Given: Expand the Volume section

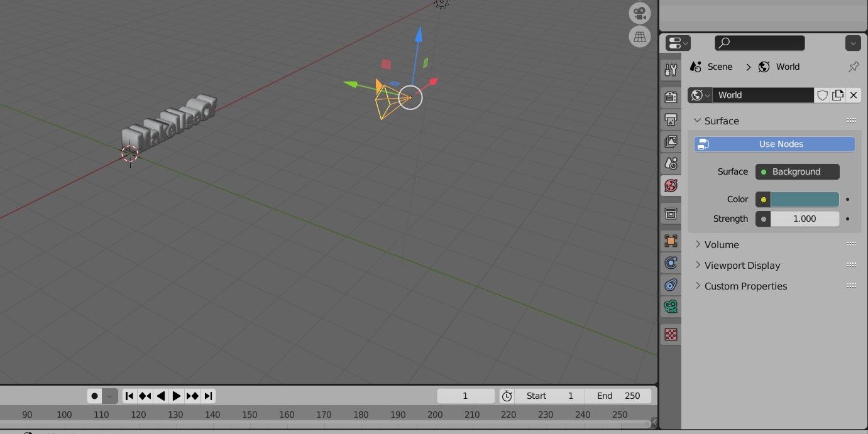Looking at the screenshot, I should tap(722, 244).
